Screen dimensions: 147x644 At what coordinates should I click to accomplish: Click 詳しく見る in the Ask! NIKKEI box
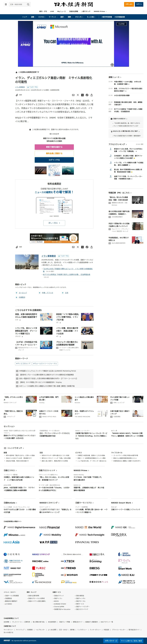(x=54, y=223)
